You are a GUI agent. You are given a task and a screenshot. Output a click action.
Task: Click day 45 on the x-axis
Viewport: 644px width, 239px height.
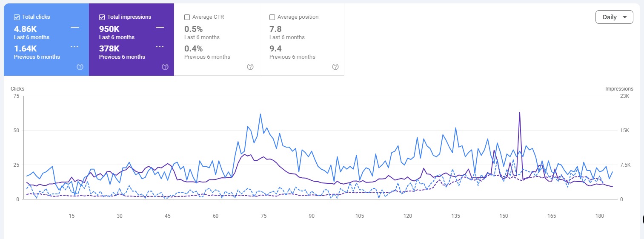pyautogui.click(x=168, y=216)
